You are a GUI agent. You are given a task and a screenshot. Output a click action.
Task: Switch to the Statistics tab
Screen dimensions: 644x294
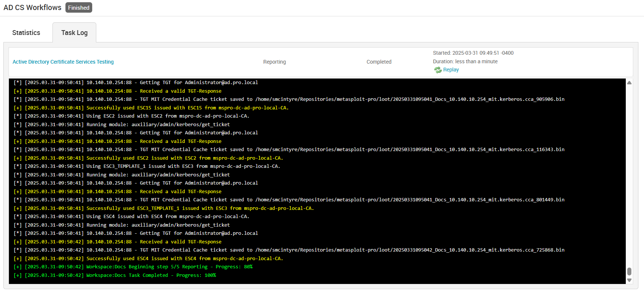click(26, 33)
